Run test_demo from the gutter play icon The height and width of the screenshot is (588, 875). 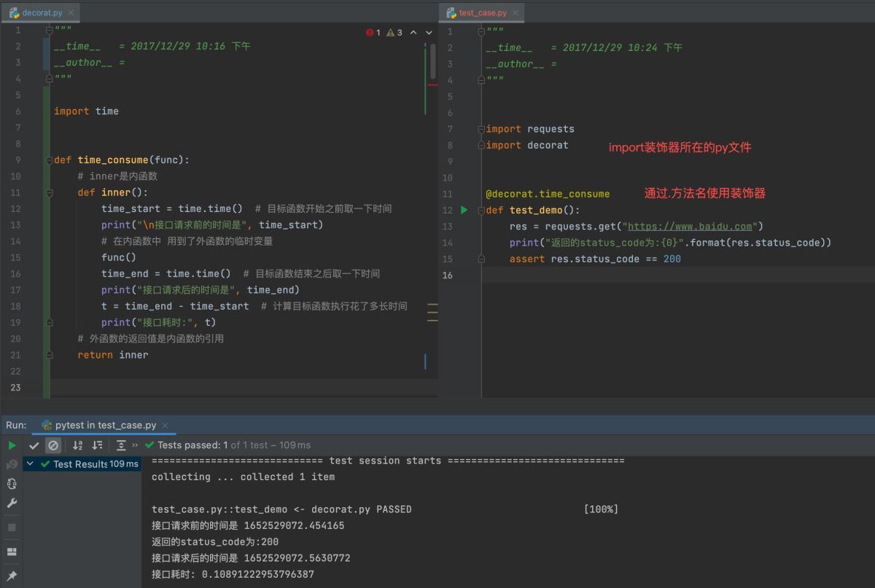[464, 210]
